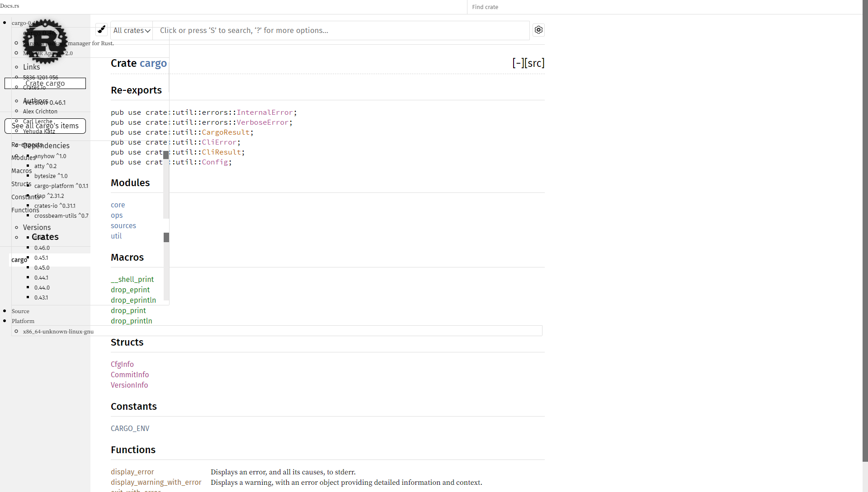Open the drop_eprintln macro
The image size is (868, 492).
tap(133, 300)
